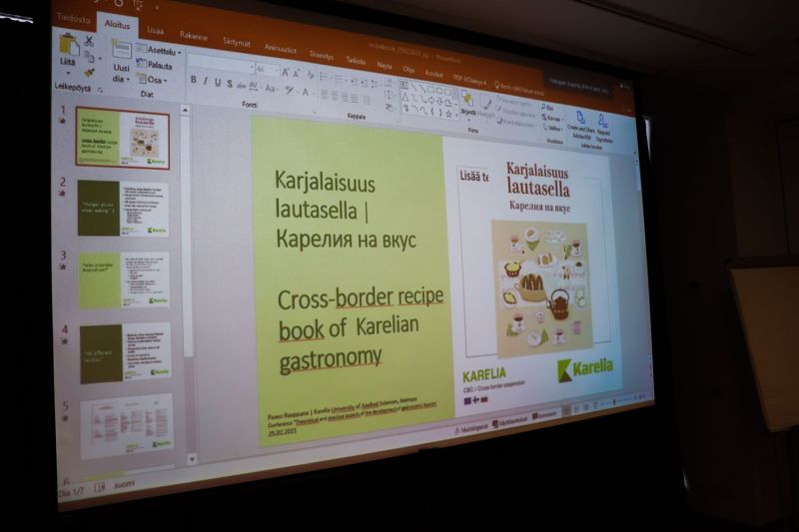Click the numbered list icon
This screenshot has width=799, height=532.
340,79
